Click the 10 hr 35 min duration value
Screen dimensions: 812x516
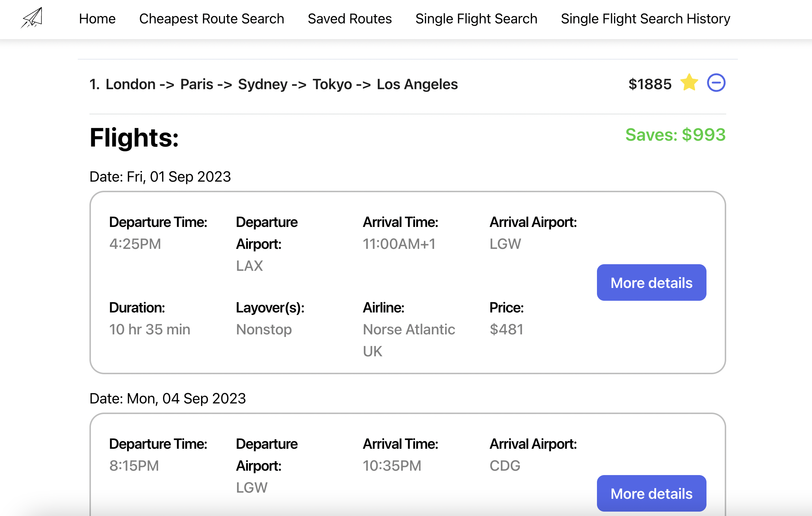tap(150, 330)
